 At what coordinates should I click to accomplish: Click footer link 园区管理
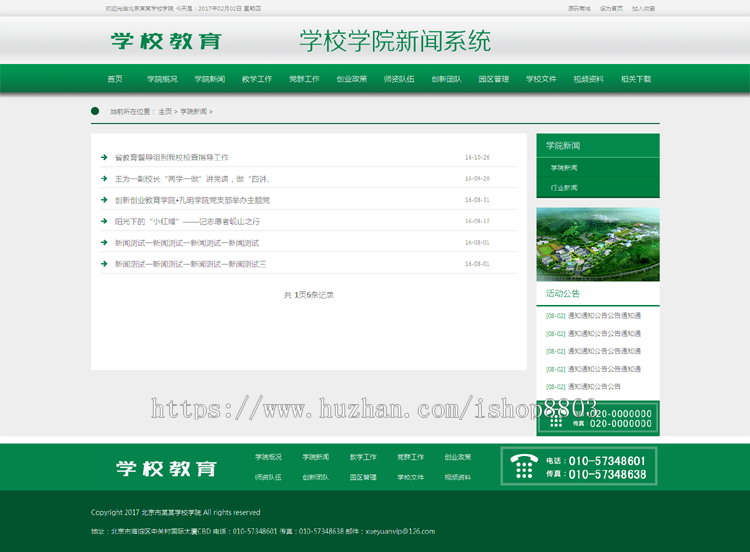coord(363,477)
